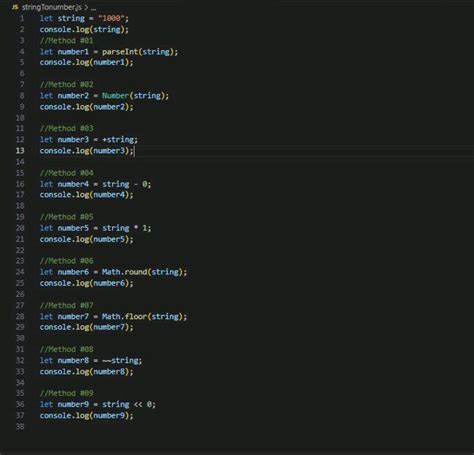Screen dimensions: 474x455
Task: Click the //Method #03 comment
Action: [66, 128]
